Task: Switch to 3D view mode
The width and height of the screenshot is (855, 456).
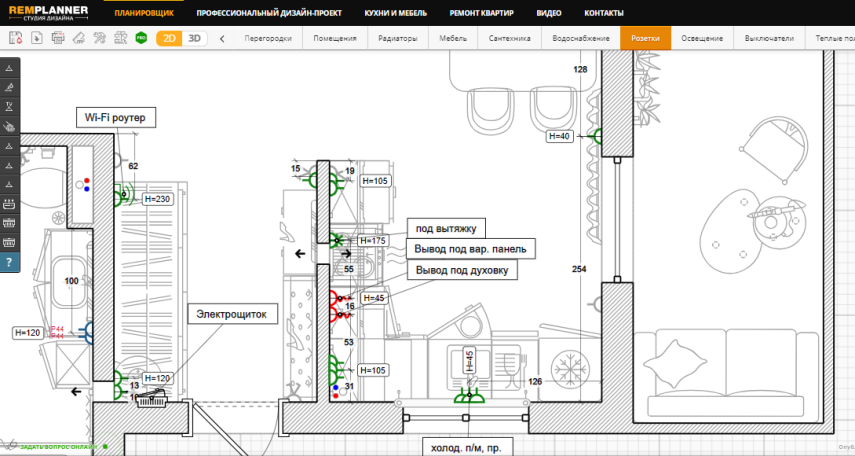Action: [195, 39]
